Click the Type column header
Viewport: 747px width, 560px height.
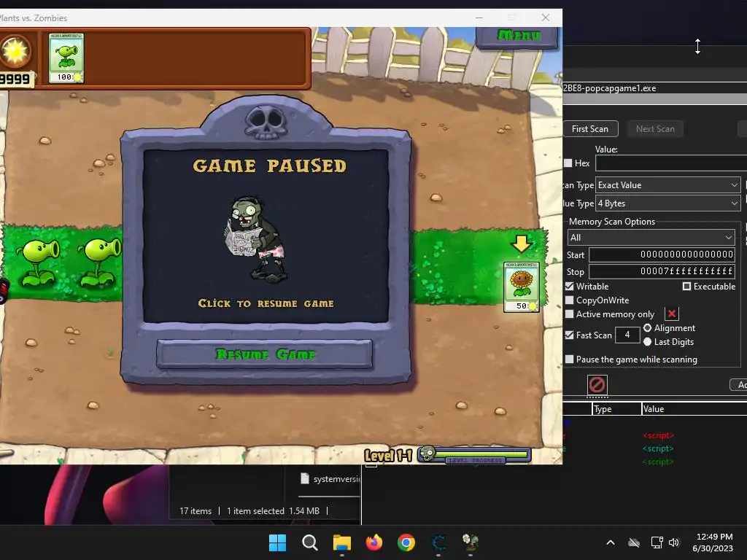(x=617, y=408)
